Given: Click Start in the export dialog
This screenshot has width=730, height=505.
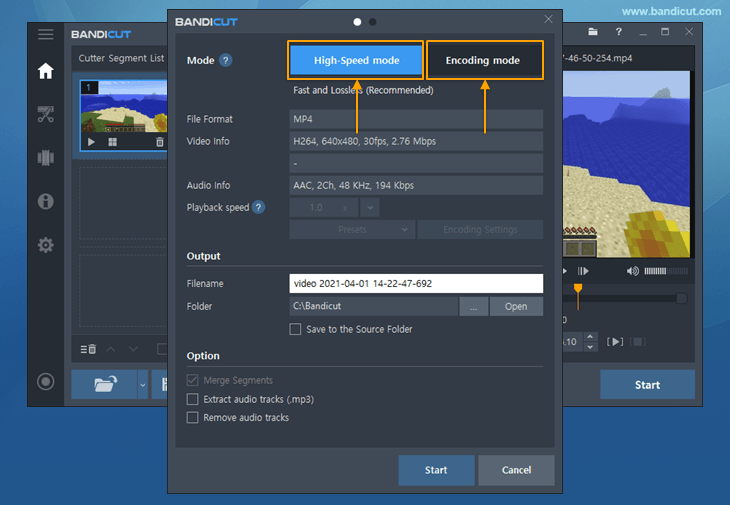Looking at the screenshot, I should click(x=436, y=470).
